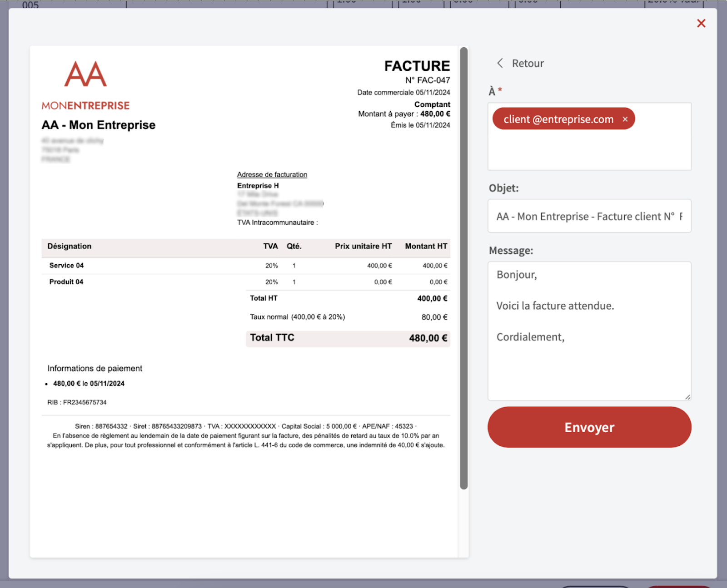
Task: Edit the Message text area
Action: [589, 331]
